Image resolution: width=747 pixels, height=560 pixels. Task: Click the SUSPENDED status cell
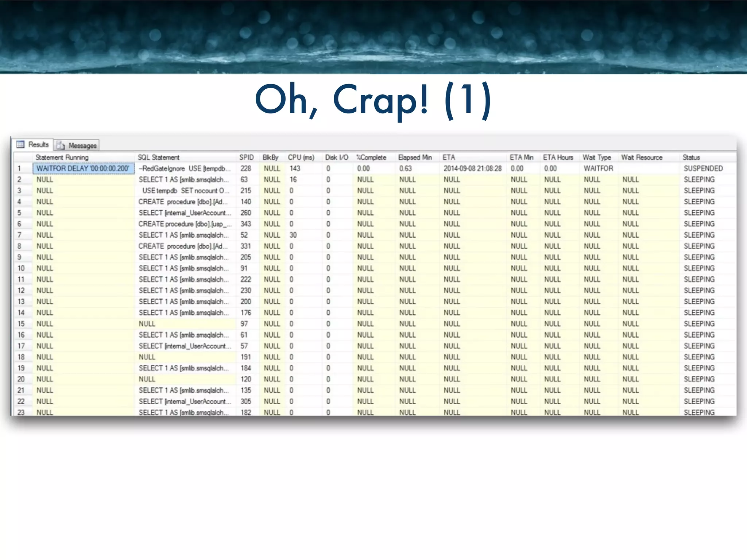click(x=703, y=168)
